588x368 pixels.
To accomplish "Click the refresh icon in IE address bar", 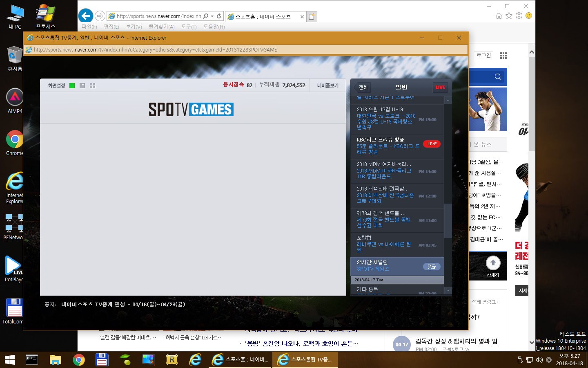I will pyautogui.click(x=219, y=16).
